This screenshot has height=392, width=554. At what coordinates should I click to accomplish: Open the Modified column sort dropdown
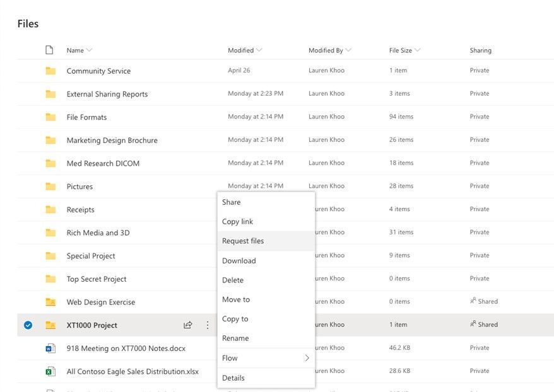click(x=259, y=50)
